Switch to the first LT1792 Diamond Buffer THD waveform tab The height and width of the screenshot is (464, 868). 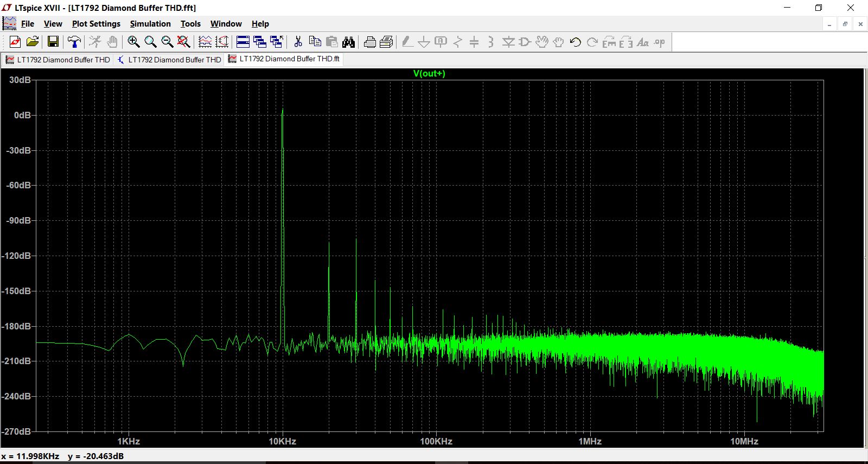58,60
